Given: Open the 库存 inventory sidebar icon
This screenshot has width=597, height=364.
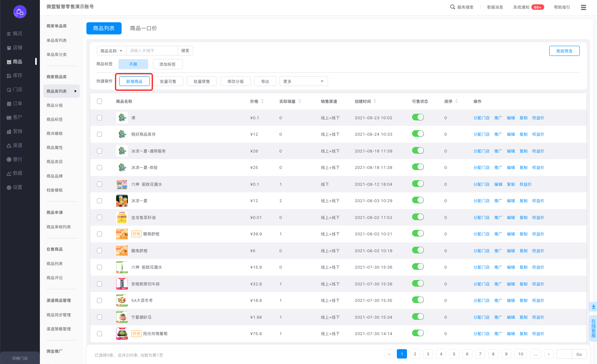Looking at the screenshot, I should pyautogui.click(x=9, y=76).
